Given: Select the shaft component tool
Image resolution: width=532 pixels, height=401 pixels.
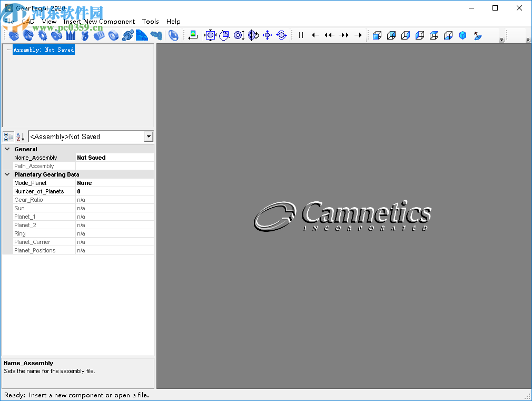Looking at the screenshot, I should click(x=127, y=35).
